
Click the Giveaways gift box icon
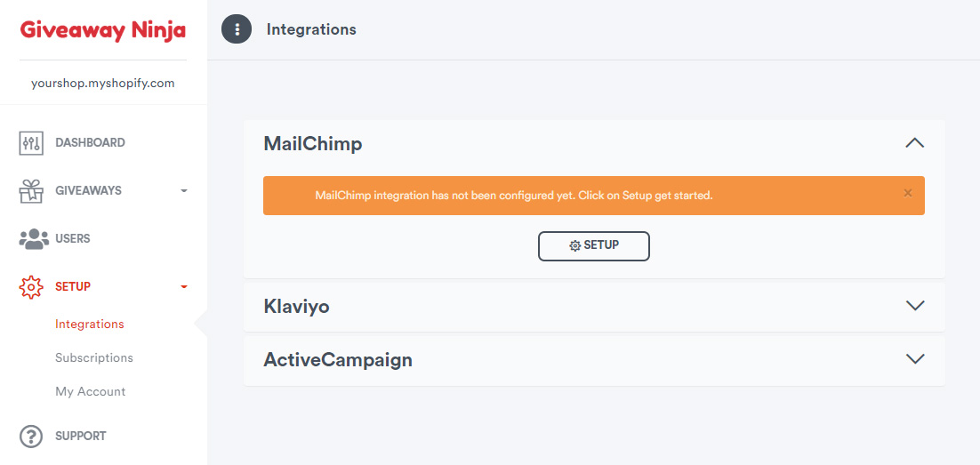(x=31, y=190)
